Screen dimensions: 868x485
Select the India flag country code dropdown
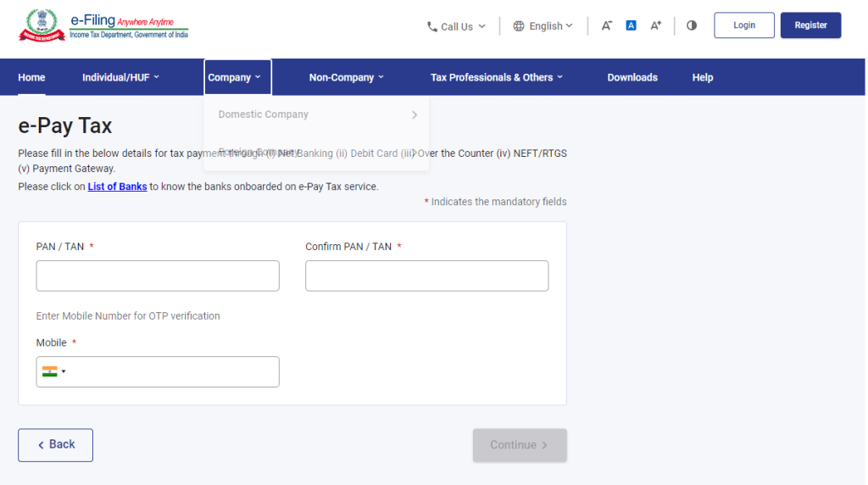(x=54, y=371)
